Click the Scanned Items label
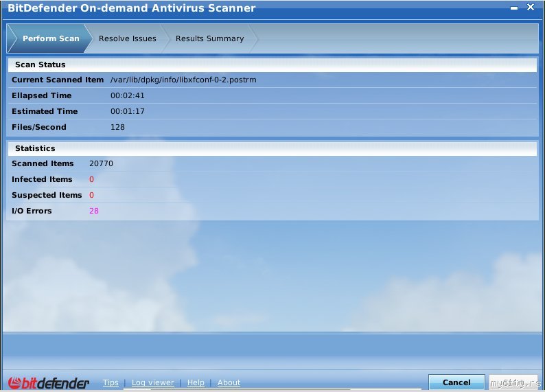Viewport: 545px width, 392px height. click(43, 163)
